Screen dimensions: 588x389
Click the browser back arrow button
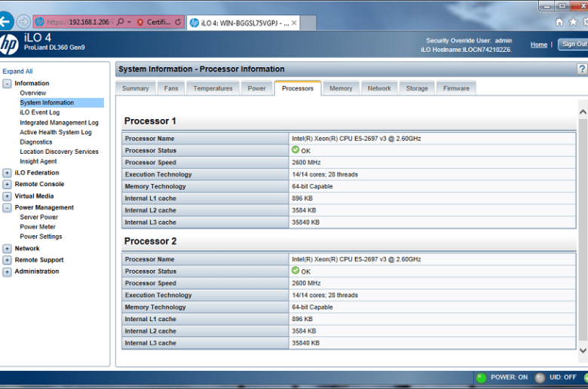point(5,22)
